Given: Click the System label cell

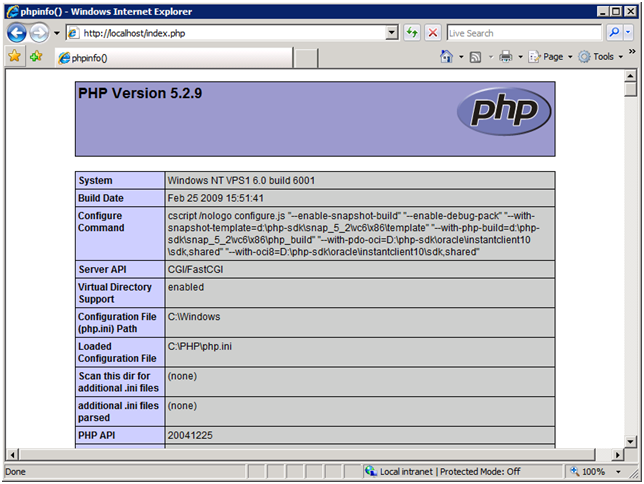Looking at the screenshot, I should [x=120, y=180].
